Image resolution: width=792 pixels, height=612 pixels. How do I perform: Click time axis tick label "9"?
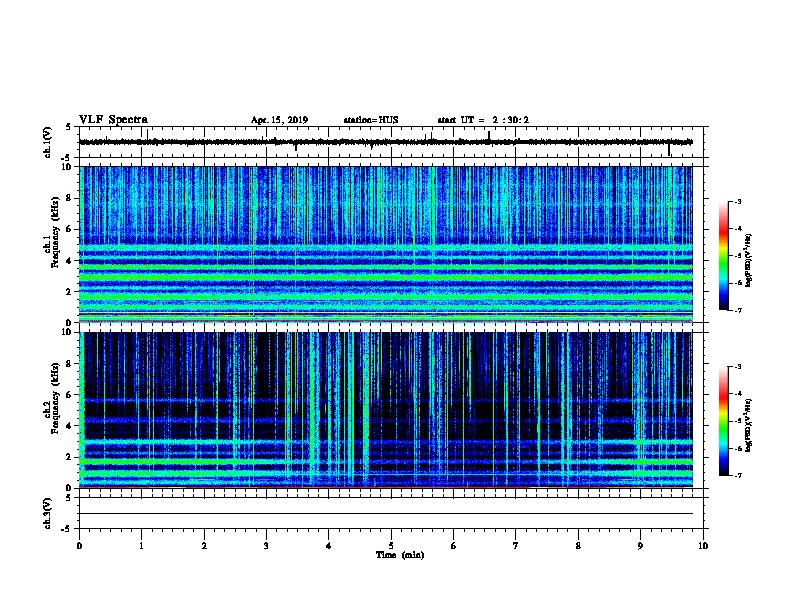[x=640, y=546]
